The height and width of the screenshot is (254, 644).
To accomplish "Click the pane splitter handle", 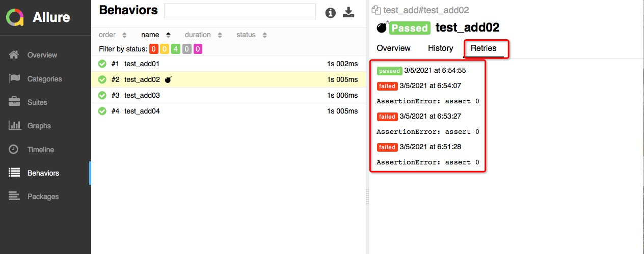I will tap(367, 195).
